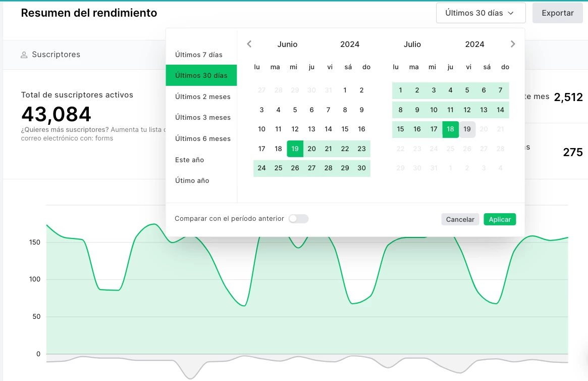The image size is (588, 381).
Task: Go to next month with right arrow
Action: tap(513, 44)
